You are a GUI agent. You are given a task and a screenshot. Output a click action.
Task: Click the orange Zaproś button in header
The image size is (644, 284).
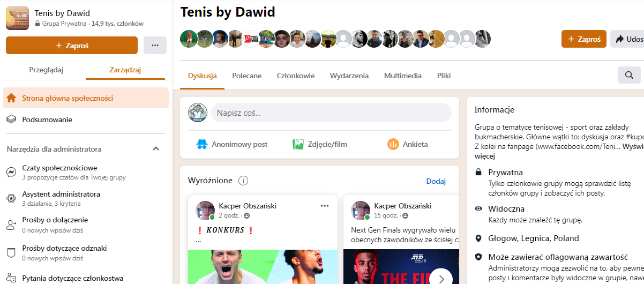[x=584, y=39]
